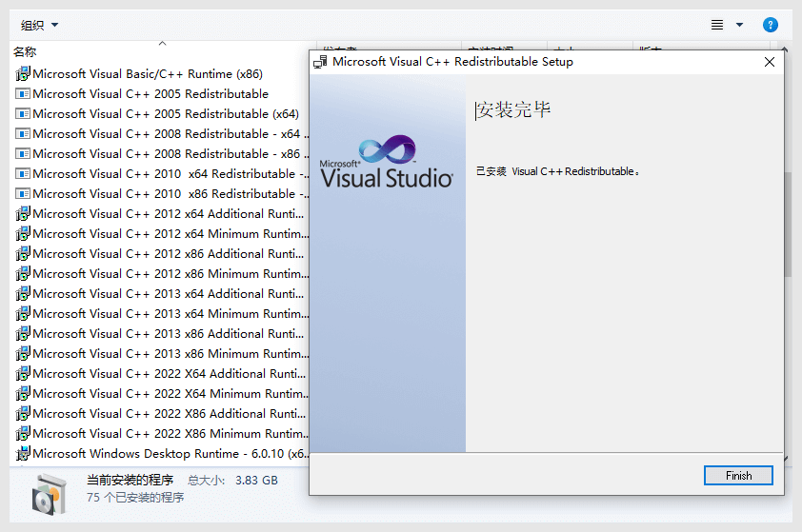Viewport: 802px width, 532px height.
Task: Click the installed programs disc icon in status bar
Action: click(48, 492)
